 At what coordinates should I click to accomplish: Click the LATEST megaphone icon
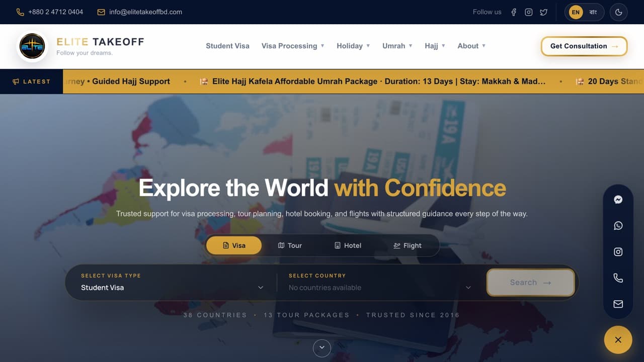(x=16, y=81)
